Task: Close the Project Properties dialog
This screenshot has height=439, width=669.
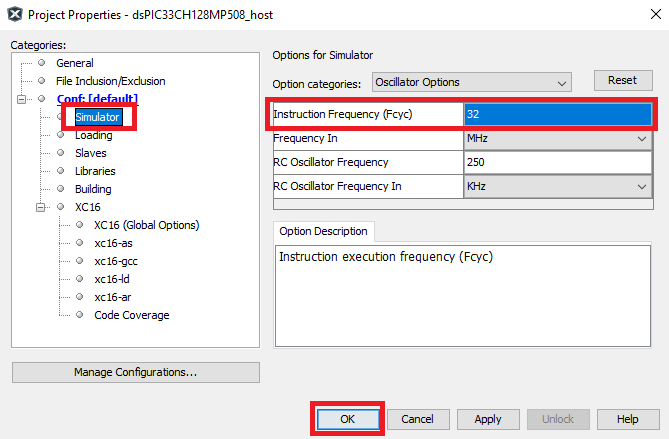Action: pyautogui.click(x=656, y=14)
